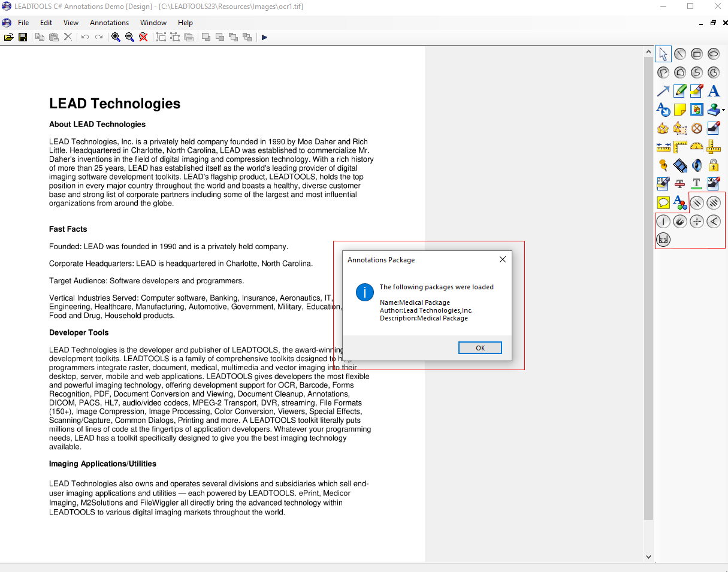Image resolution: width=728 pixels, height=572 pixels.
Task: Open the Window menu
Action: (153, 23)
